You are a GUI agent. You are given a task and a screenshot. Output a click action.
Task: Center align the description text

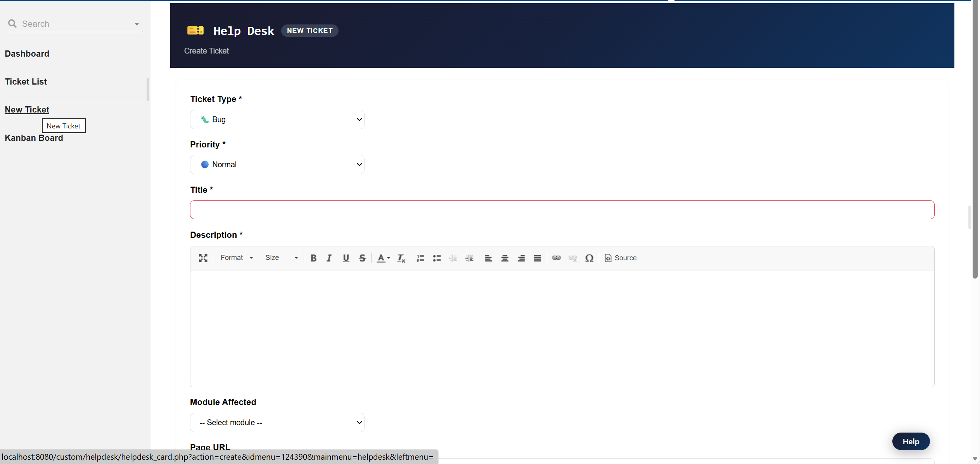tap(505, 258)
